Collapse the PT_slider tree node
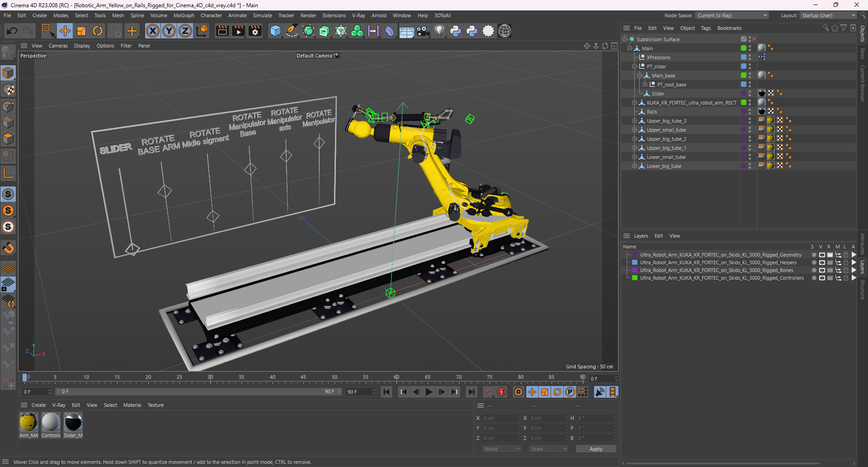This screenshot has width=868, height=467. 635,67
